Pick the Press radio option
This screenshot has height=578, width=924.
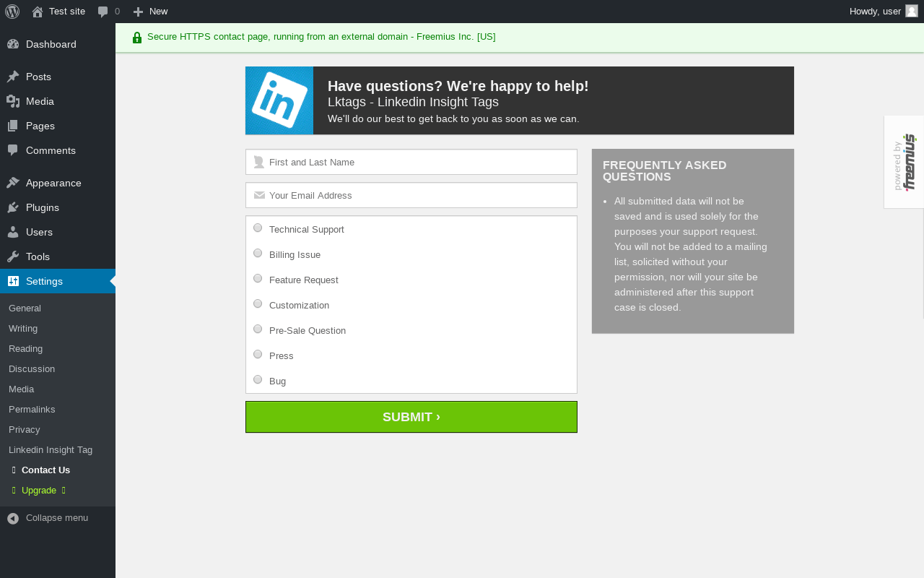pos(258,354)
